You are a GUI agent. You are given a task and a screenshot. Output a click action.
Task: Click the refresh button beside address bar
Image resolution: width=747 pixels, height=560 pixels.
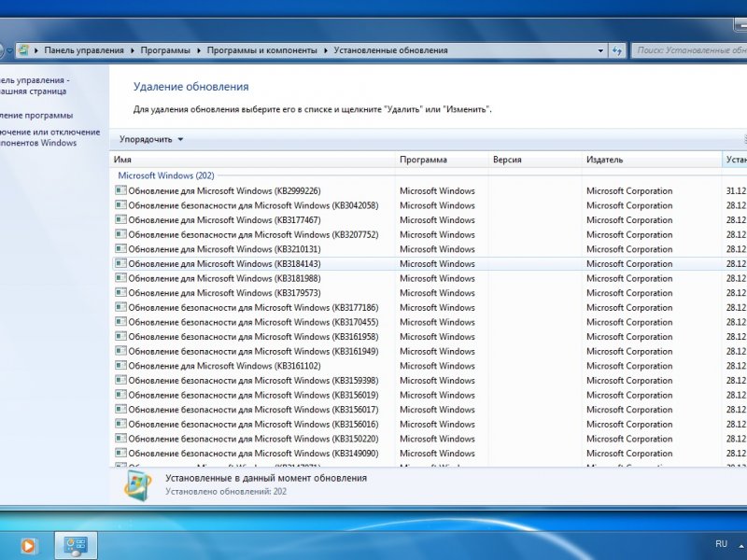(617, 50)
